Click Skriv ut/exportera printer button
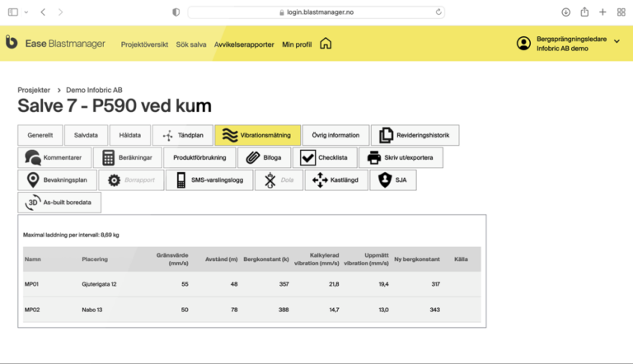Viewport: 633px width, 364px height. (x=401, y=158)
